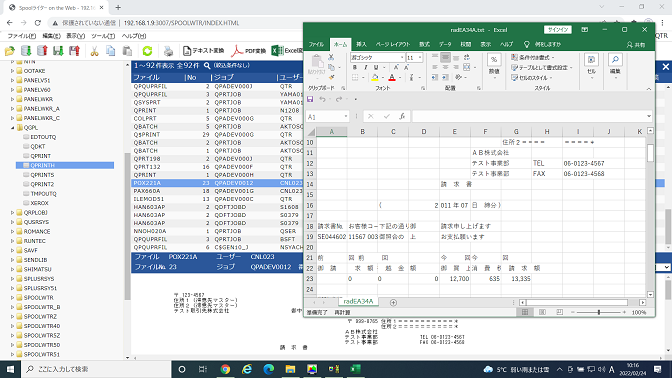Click the merge cells icon in Excel alignment group

[467, 67]
